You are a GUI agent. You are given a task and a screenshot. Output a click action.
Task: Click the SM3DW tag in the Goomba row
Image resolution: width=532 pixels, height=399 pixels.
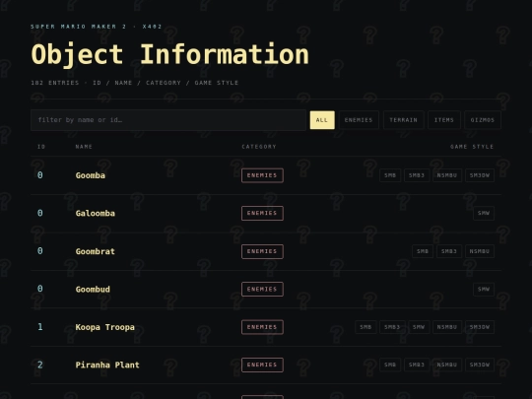(x=480, y=175)
